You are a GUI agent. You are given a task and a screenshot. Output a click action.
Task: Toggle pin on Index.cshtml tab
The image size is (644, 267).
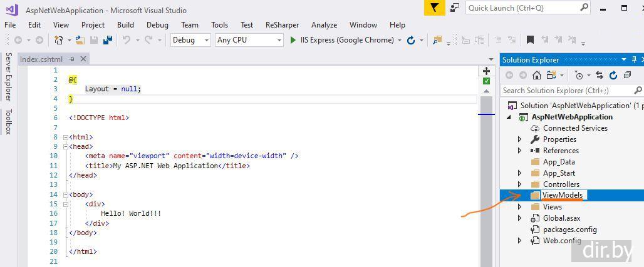(x=72, y=59)
